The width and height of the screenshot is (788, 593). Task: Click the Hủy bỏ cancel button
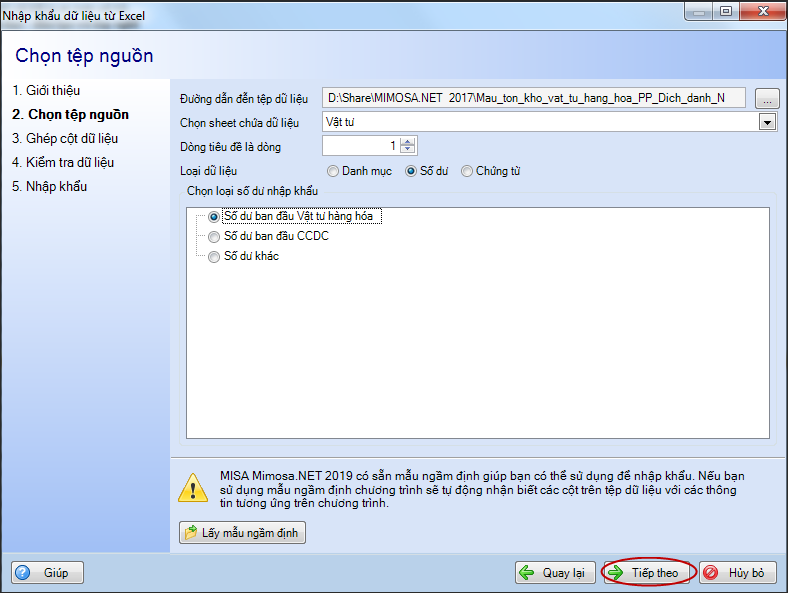(x=738, y=572)
